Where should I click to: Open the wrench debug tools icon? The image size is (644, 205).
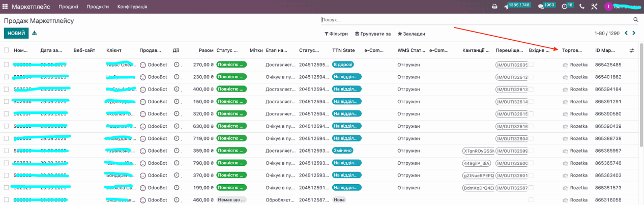tap(594, 7)
